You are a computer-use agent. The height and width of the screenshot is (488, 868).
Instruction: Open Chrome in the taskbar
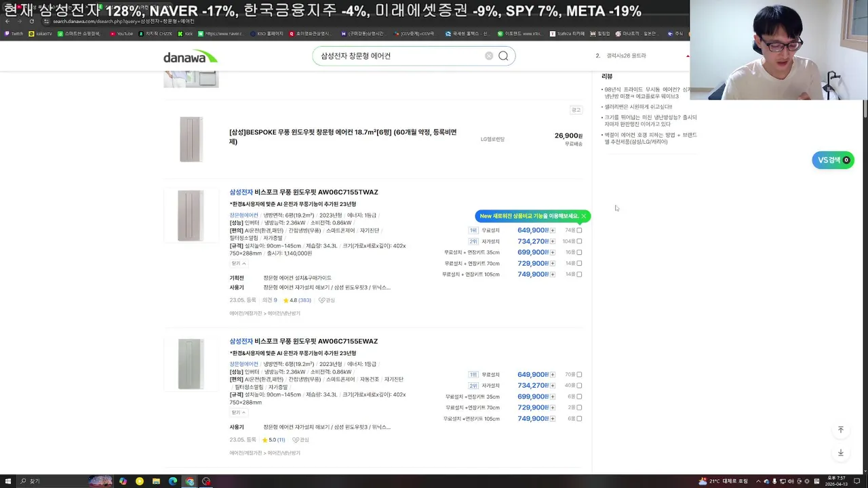190,481
